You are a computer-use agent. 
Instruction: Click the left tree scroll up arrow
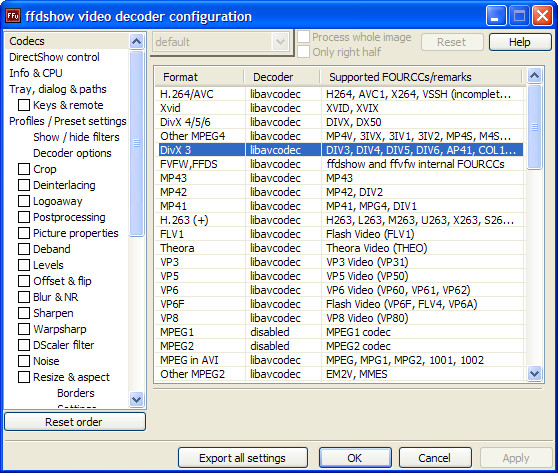(x=137, y=42)
